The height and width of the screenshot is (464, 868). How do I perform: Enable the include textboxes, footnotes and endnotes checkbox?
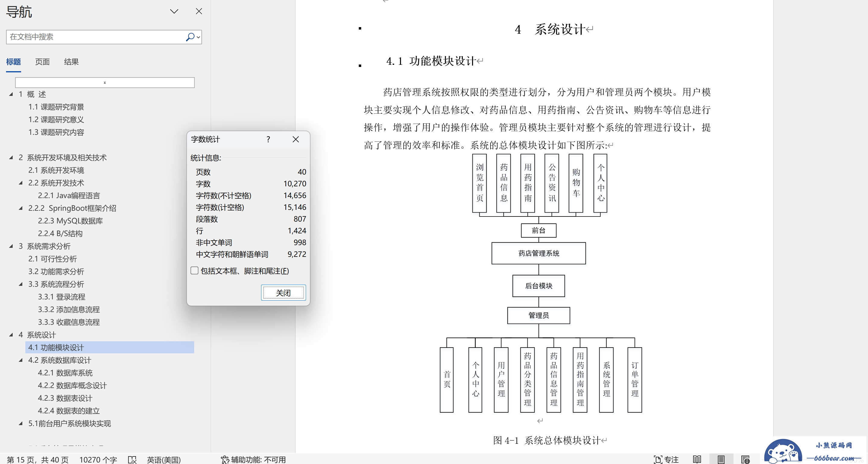(194, 270)
